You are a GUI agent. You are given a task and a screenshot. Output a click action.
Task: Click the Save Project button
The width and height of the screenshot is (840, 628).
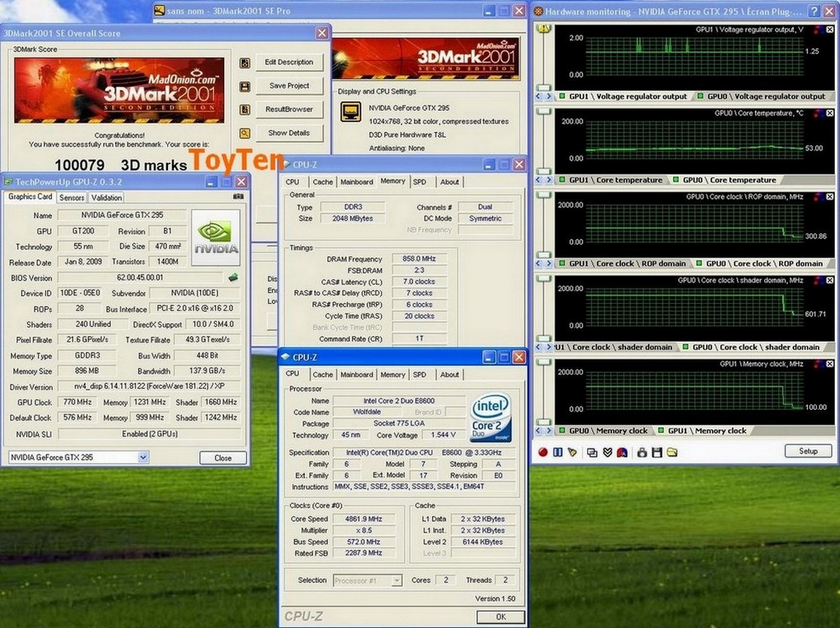click(x=289, y=86)
